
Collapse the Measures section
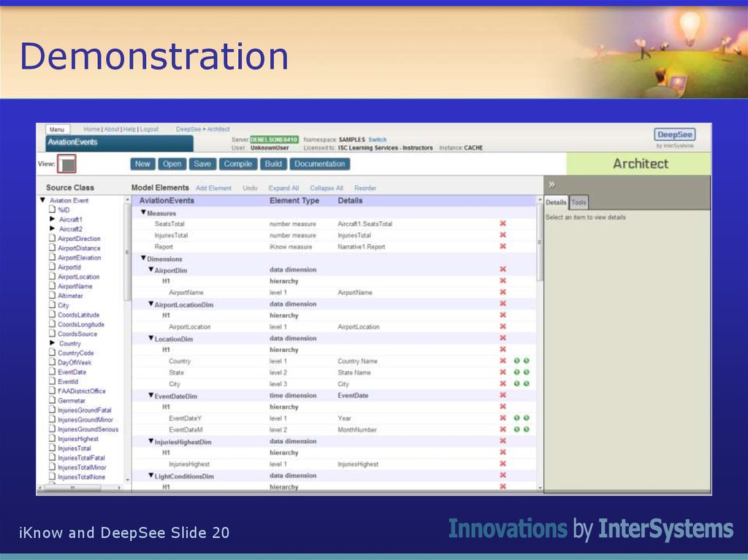coord(143,212)
